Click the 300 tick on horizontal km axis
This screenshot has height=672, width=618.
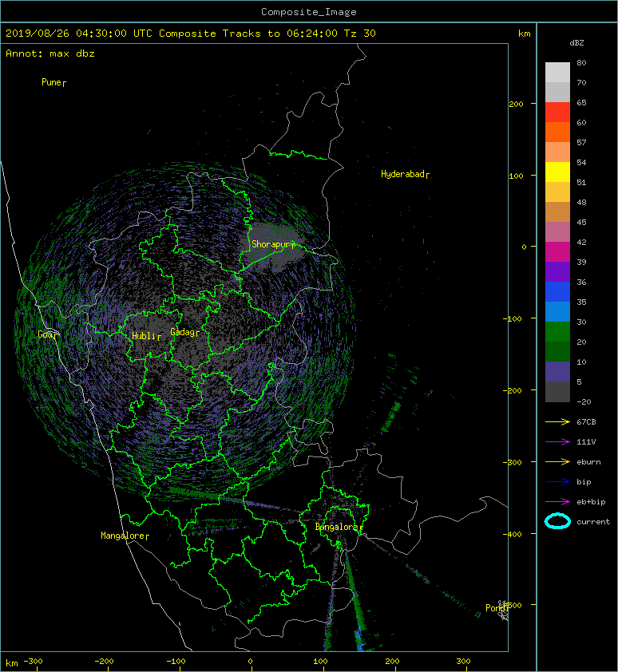pyautogui.click(x=464, y=662)
